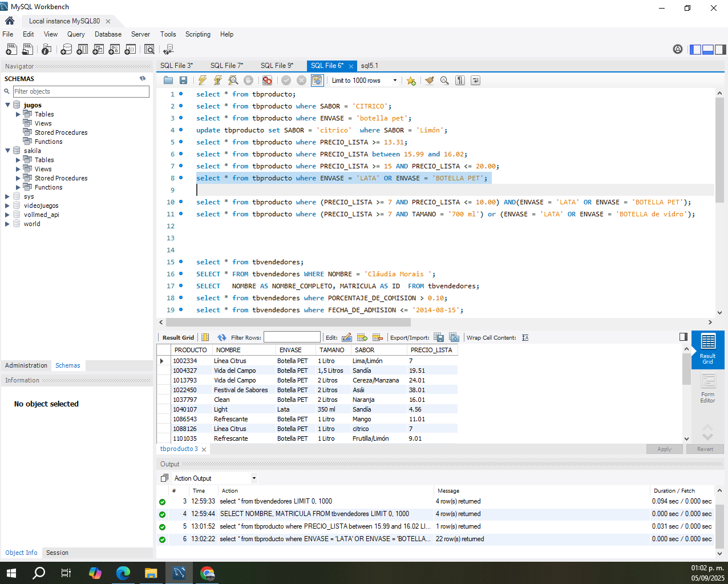Click the Apply button

click(x=664, y=449)
